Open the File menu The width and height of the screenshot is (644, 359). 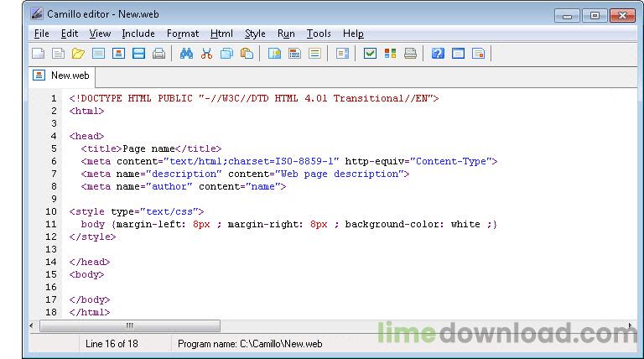point(41,34)
